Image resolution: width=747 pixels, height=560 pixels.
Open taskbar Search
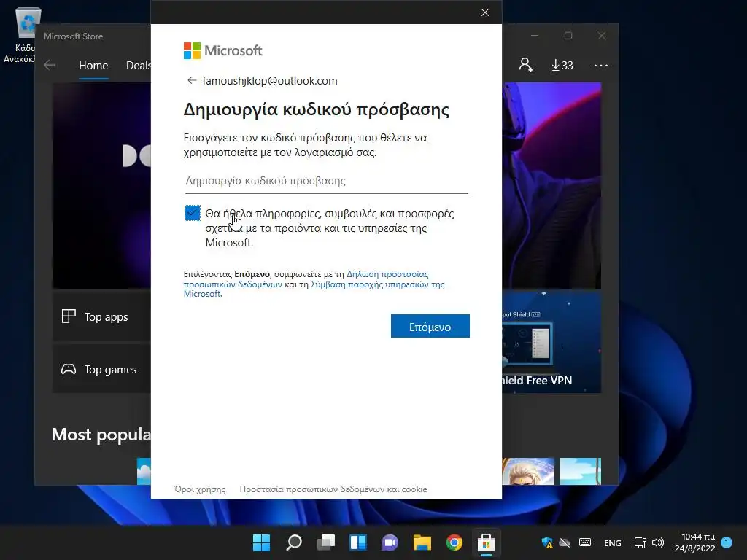[x=293, y=542]
